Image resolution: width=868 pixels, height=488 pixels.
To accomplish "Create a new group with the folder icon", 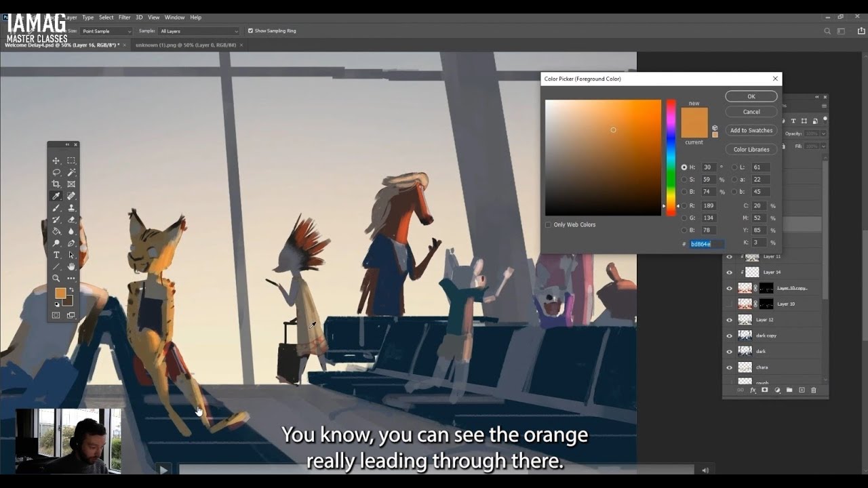I will [789, 390].
